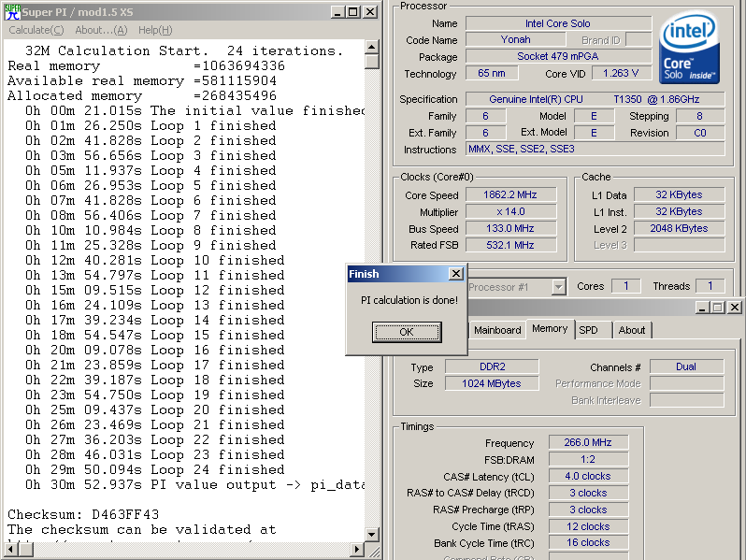Click the processor Name field Intel Core Solo
Viewport: 746px width, 560px height.
[x=558, y=23]
